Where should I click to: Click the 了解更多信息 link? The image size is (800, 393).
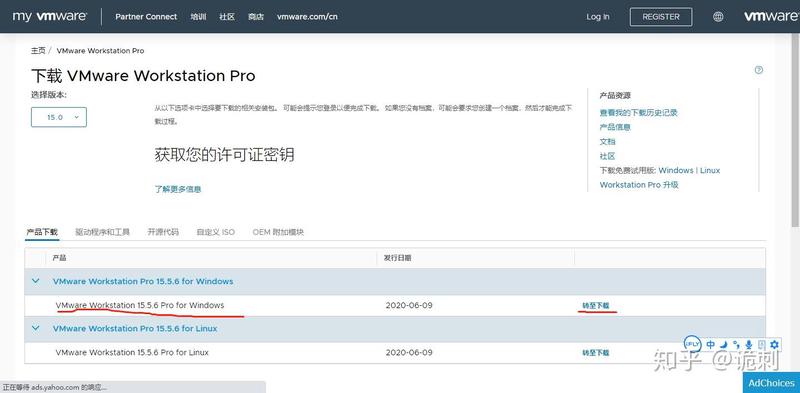coord(178,189)
